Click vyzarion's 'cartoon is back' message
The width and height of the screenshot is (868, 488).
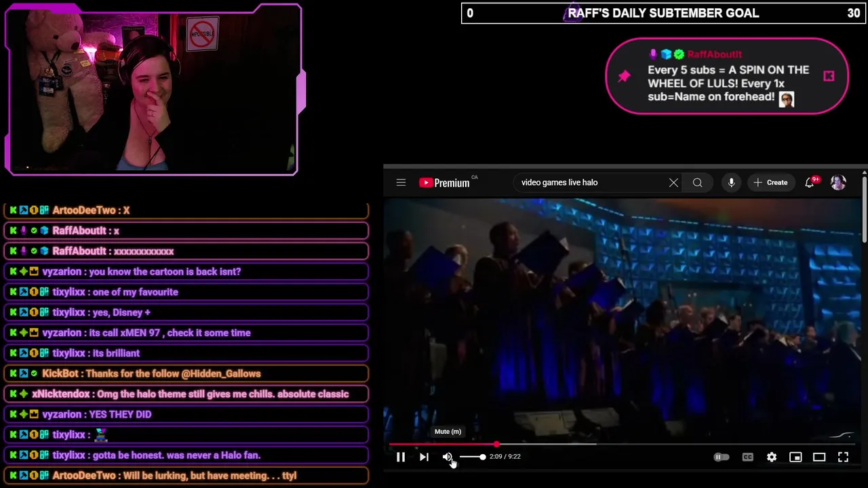click(186, 271)
